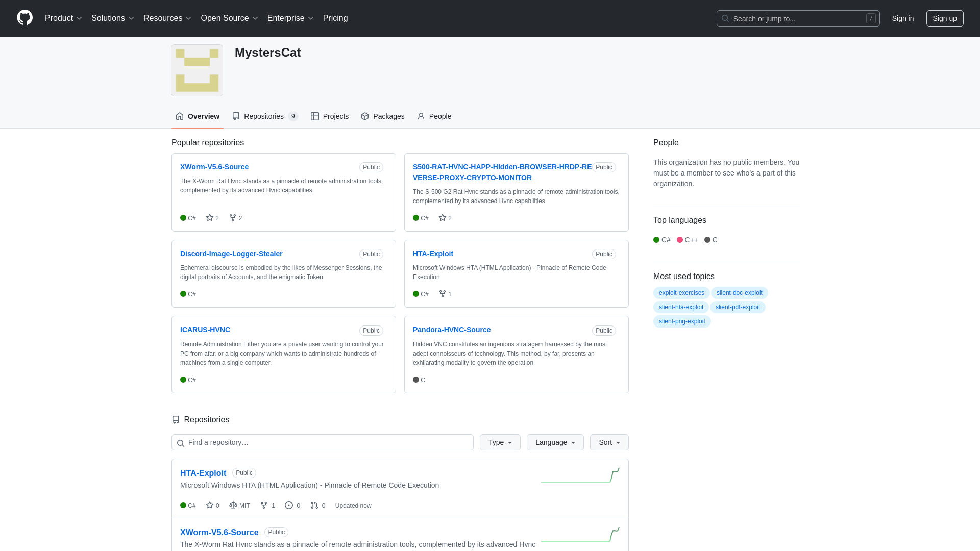Click the Sign up button
The image size is (980, 551).
(945, 18)
